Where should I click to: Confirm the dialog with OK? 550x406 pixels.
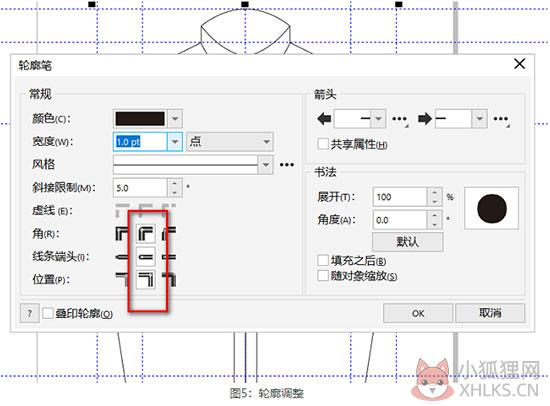tap(418, 313)
